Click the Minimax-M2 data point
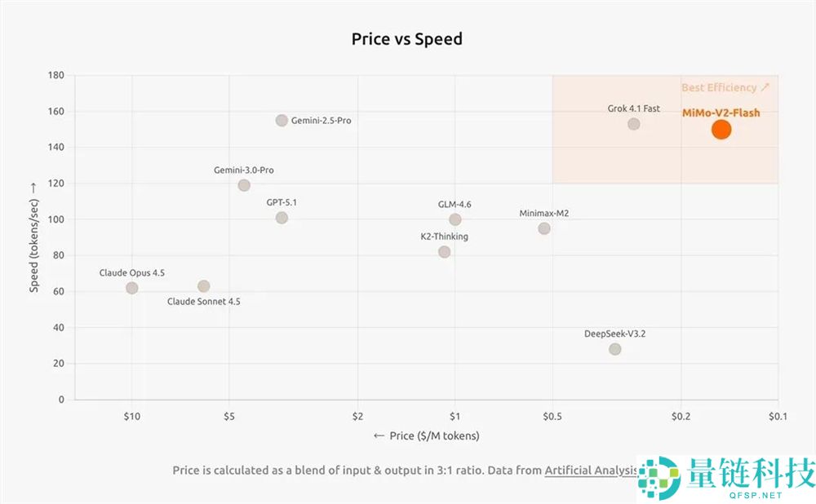The image size is (816, 504). coord(544,228)
